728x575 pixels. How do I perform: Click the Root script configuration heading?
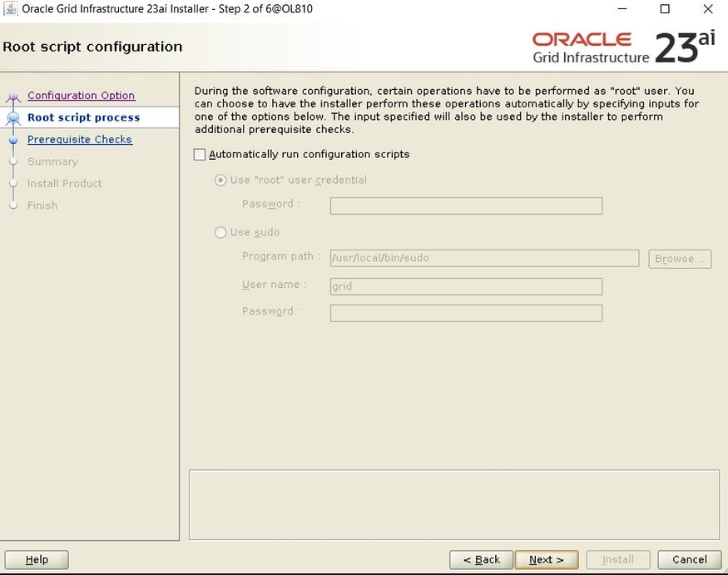92,47
